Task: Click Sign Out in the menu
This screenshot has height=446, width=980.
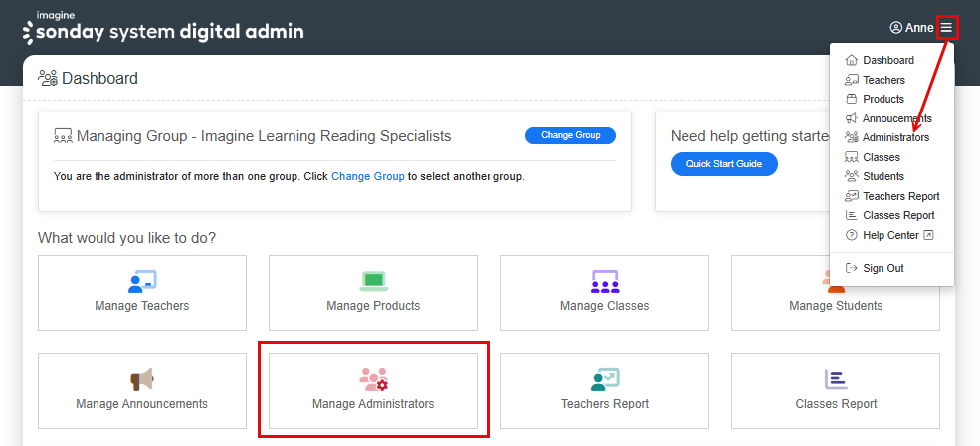Action: [882, 269]
